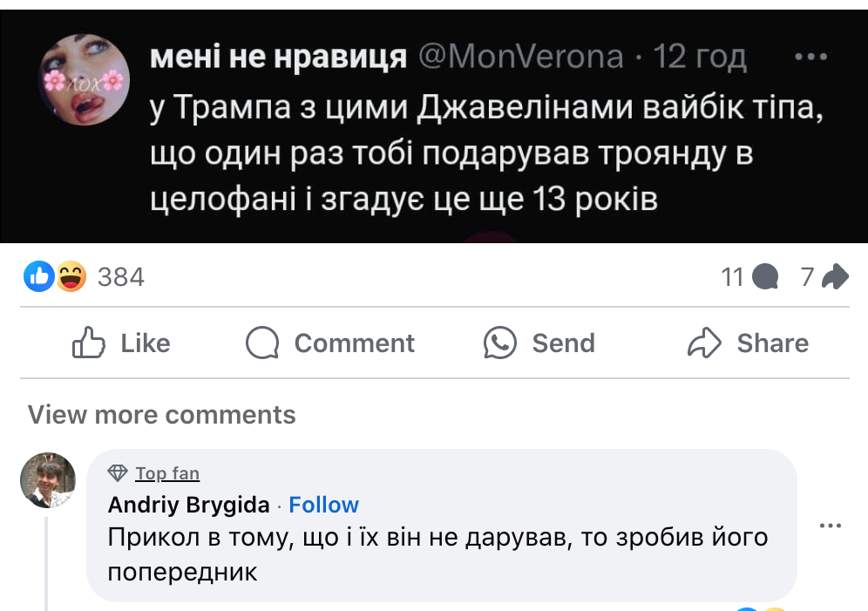Open the Comment field via Comment button

coord(330,343)
